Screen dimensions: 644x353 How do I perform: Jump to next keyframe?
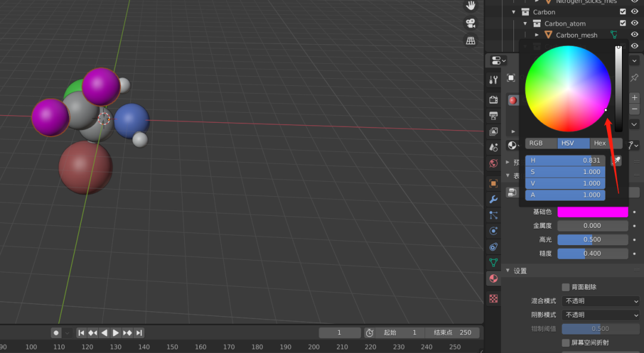[x=128, y=333]
